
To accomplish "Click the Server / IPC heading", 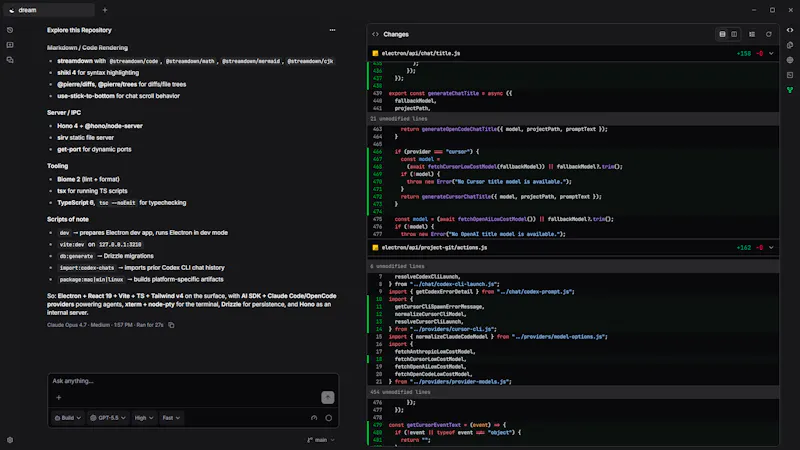I will click(x=64, y=113).
